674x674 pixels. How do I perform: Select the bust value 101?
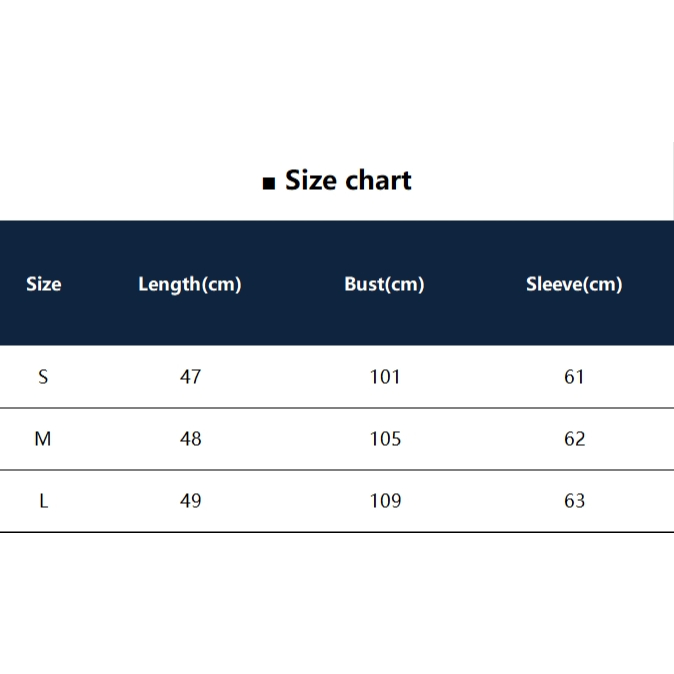[x=384, y=377]
